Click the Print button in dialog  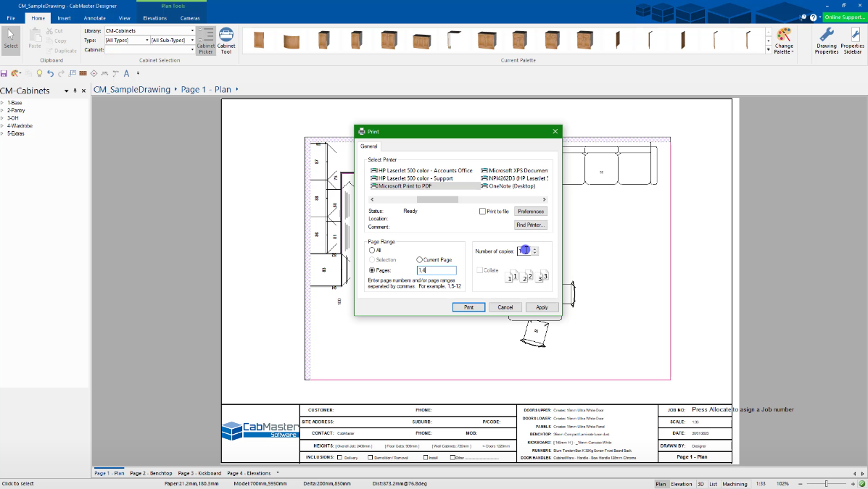(x=469, y=307)
